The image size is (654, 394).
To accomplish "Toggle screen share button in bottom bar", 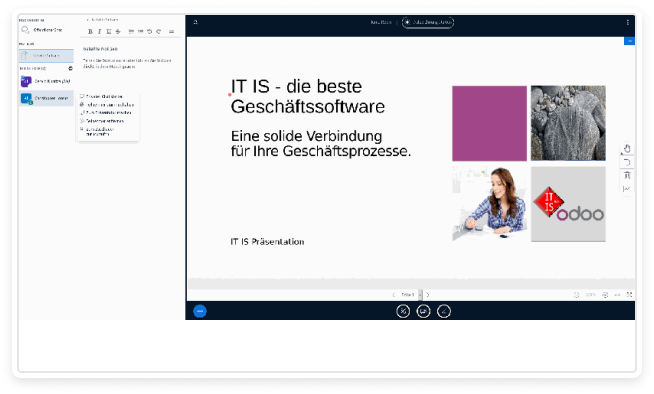I will click(x=423, y=311).
